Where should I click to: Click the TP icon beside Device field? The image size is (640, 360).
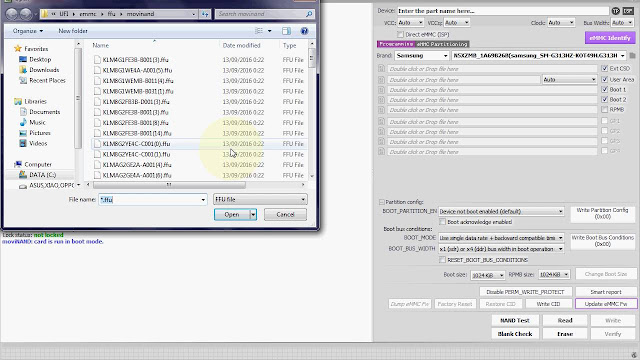[x=616, y=11]
